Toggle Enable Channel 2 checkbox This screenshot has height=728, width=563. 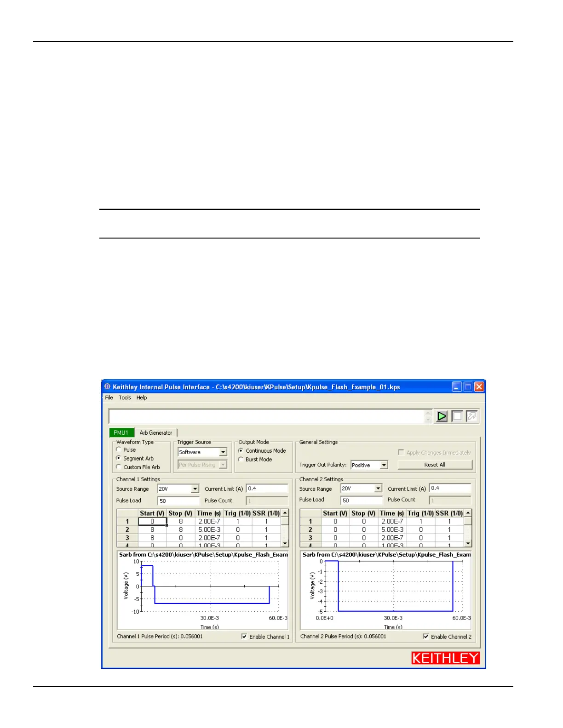click(x=426, y=637)
